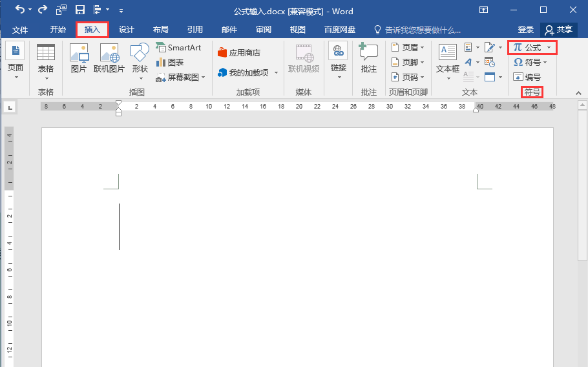588x367 pixels.
Task: Insert a SmartArt graphic
Action: tap(178, 48)
